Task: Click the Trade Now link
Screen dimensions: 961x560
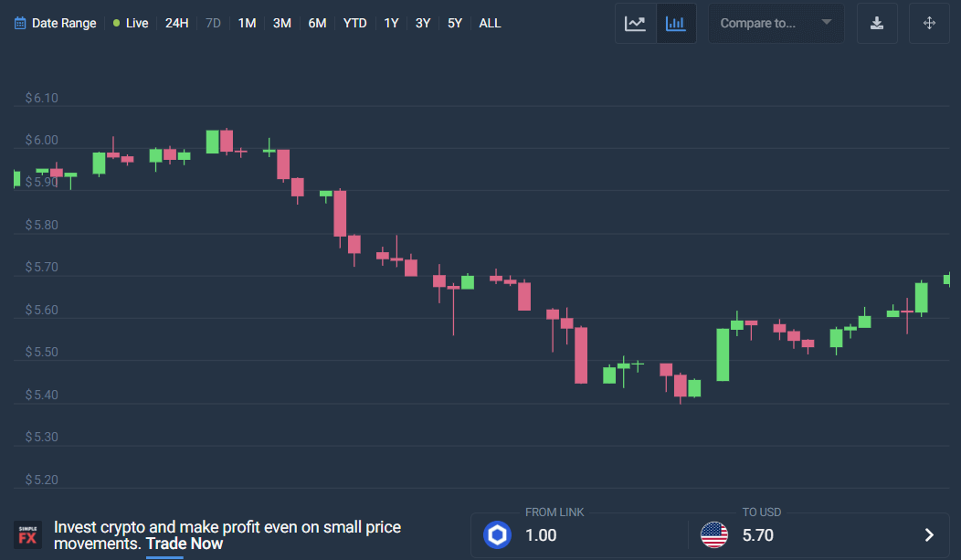Action: pos(185,544)
